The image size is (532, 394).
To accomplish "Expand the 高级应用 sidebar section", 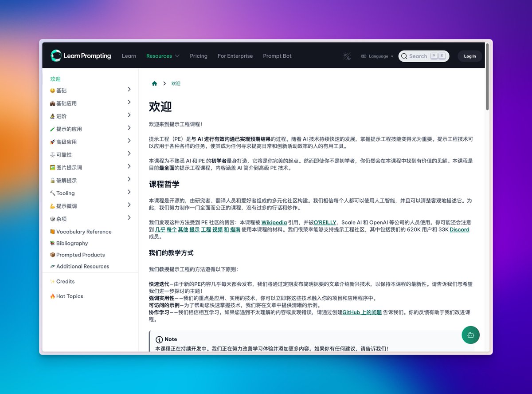I will (x=129, y=141).
